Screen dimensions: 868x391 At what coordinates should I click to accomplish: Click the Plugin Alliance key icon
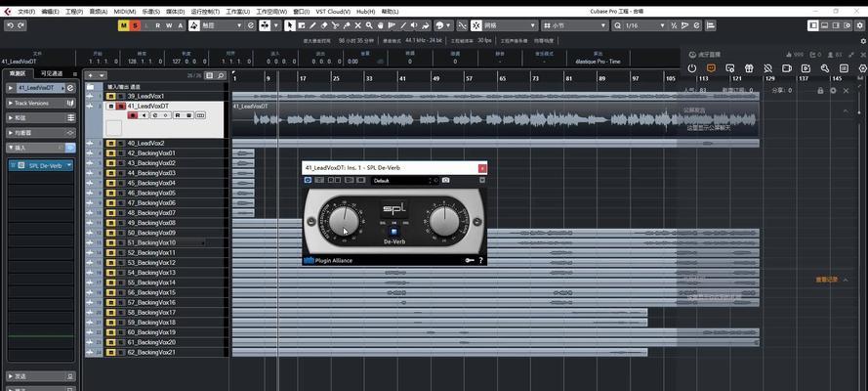point(470,260)
